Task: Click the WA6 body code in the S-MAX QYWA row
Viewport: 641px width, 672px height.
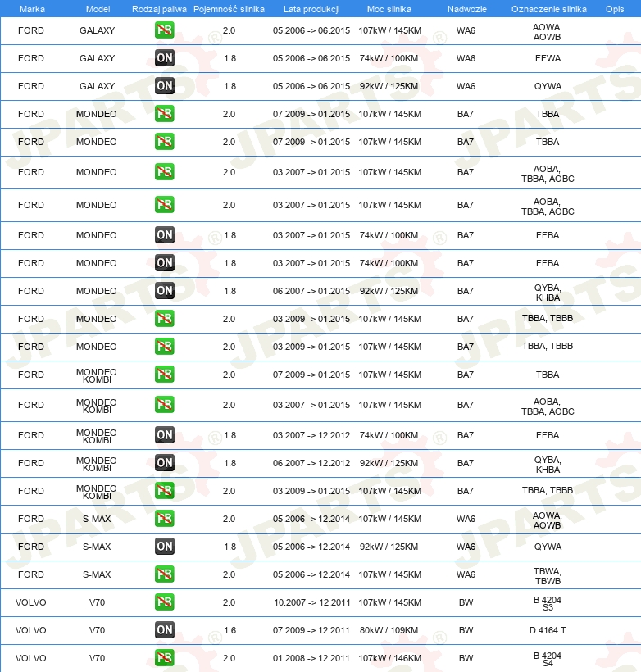Action: pyautogui.click(x=466, y=547)
